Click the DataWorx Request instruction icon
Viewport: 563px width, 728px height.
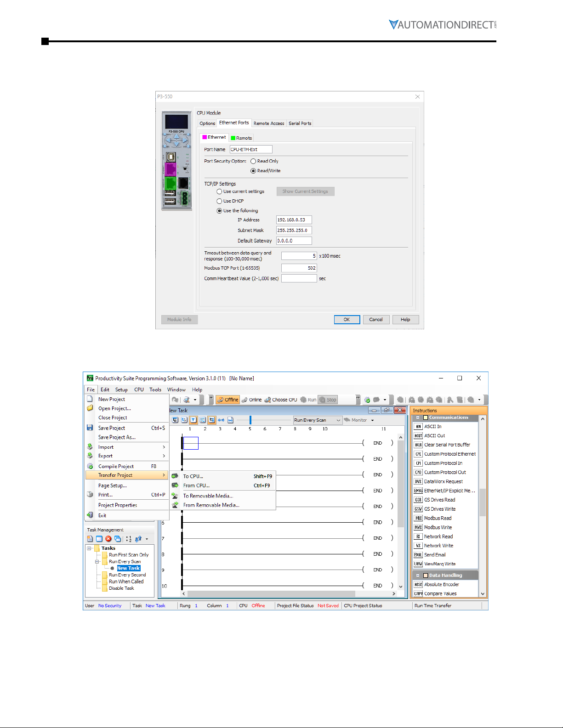pos(418,481)
